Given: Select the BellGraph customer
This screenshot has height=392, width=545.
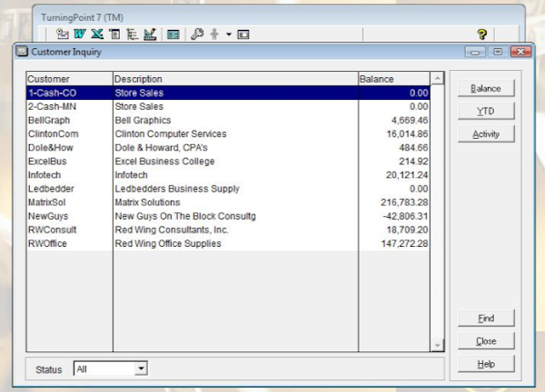Looking at the screenshot, I should [x=49, y=120].
